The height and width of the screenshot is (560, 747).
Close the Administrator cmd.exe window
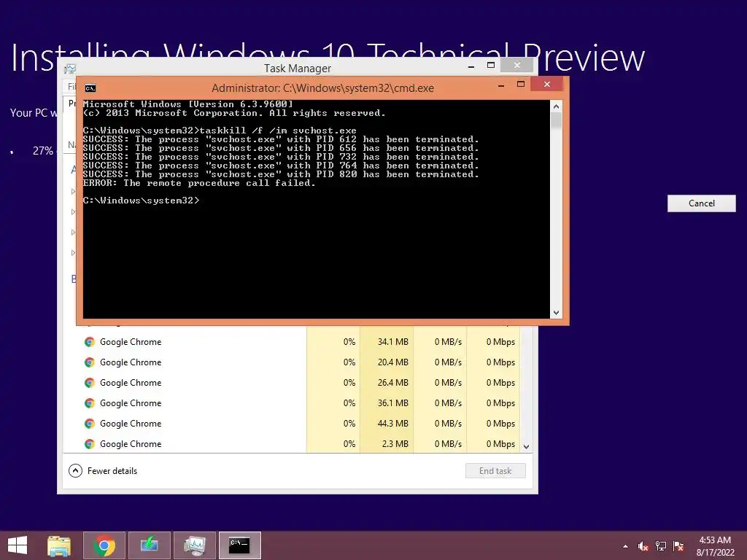point(547,85)
